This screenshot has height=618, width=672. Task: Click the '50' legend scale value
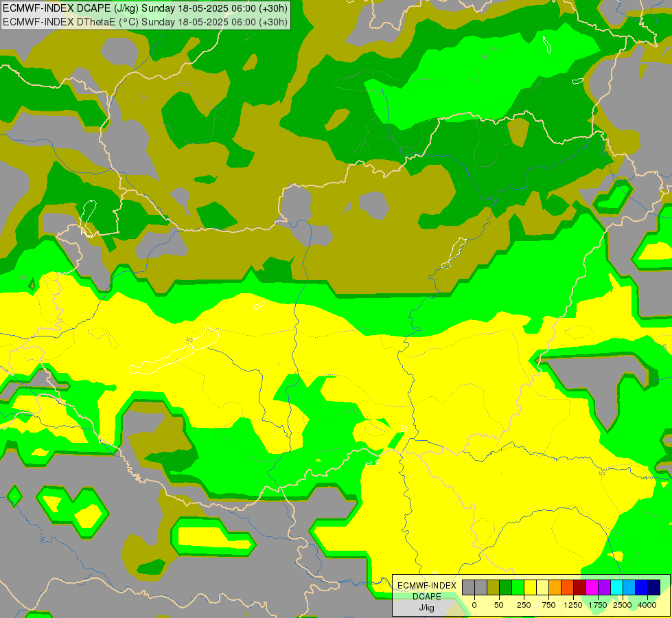[499, 605]
